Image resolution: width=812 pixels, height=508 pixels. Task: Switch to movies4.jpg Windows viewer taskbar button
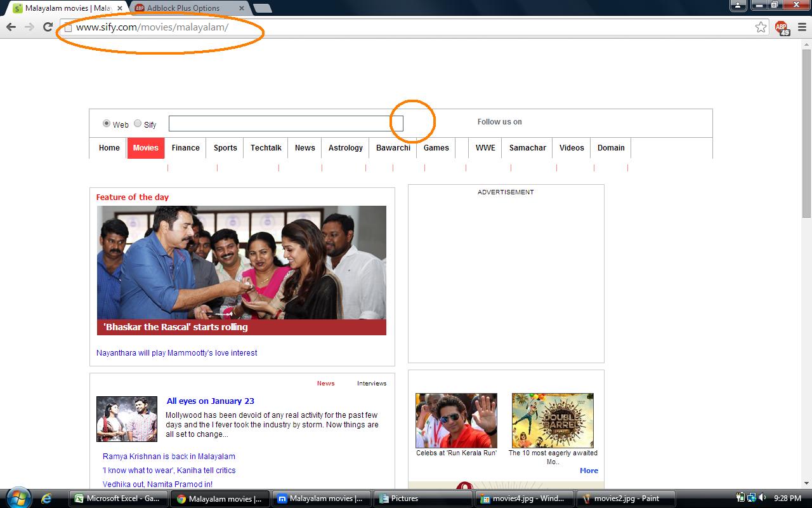pyautogui.click(x=525, y=498)
